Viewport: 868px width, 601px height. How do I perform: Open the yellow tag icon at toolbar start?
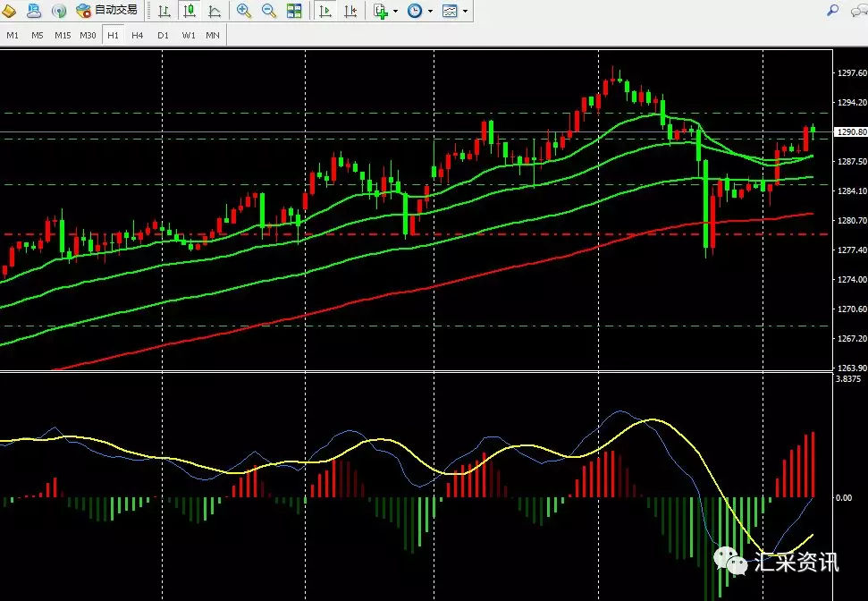(x=9, y=11)
